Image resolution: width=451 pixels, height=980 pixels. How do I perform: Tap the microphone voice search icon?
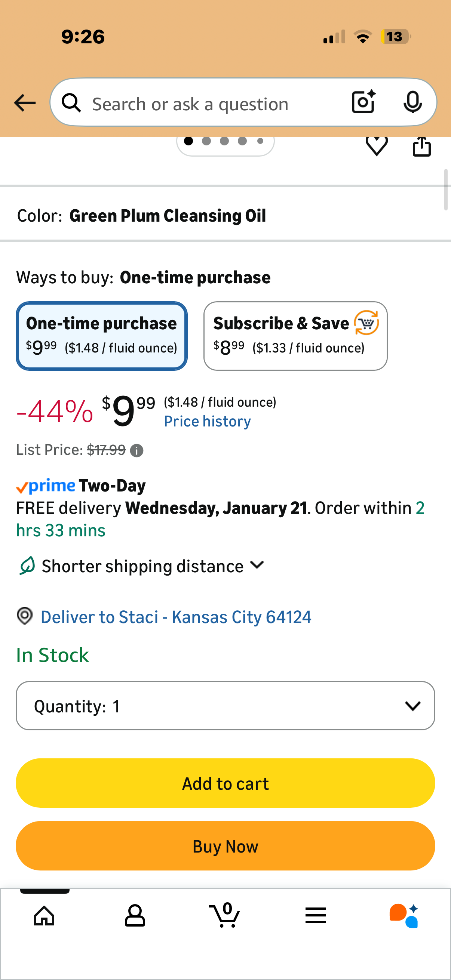click(x=412, y=102)
